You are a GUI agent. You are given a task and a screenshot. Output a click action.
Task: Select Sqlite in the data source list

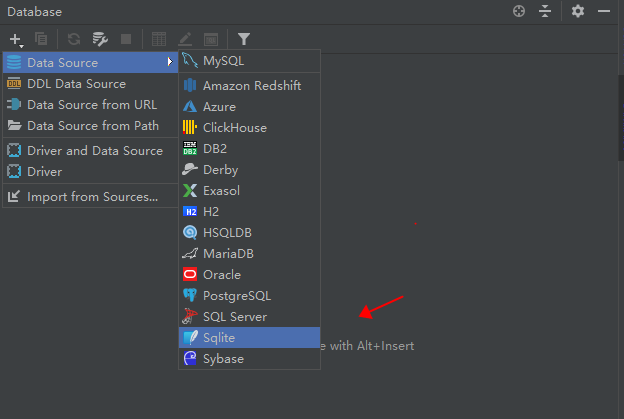coord(219,338)
